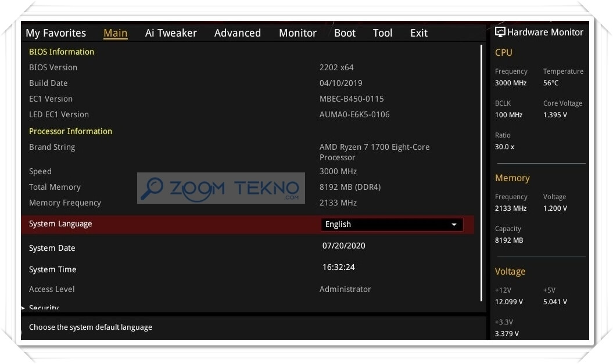
Task: Click the Core Voltage reading 1.395 V
Action: click(555, 115)
